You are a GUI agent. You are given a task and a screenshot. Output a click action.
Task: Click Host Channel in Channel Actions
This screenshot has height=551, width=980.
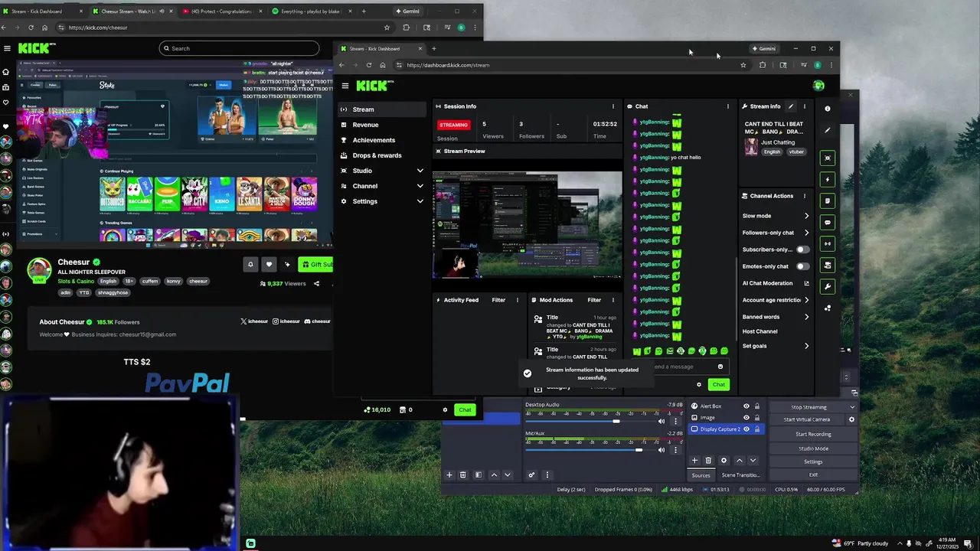pos(760,331)
